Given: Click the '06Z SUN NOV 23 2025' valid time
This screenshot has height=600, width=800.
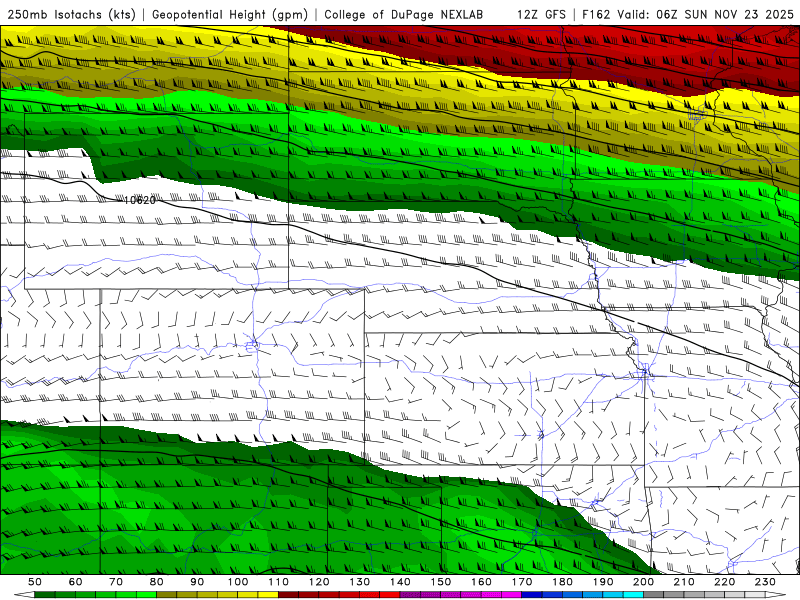Looking at the screenshot, I should [x=725, y=14].
